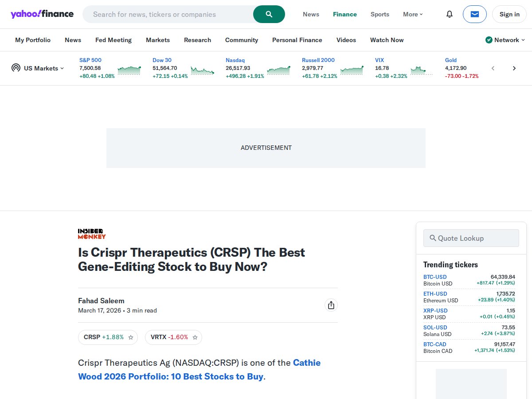This screenshot has width=532, height=399.
Task: Click the Dow 30 sparkline chart
Action: click(203, 70)
